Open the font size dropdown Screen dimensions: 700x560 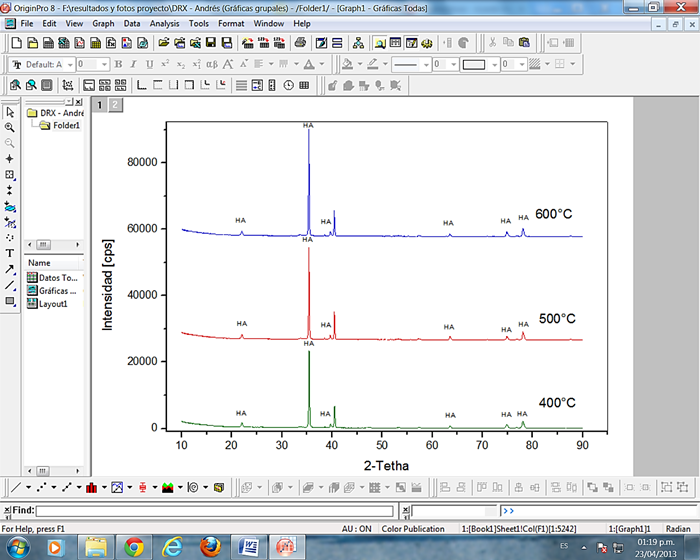pyautogui.click(x=105, y=64)
